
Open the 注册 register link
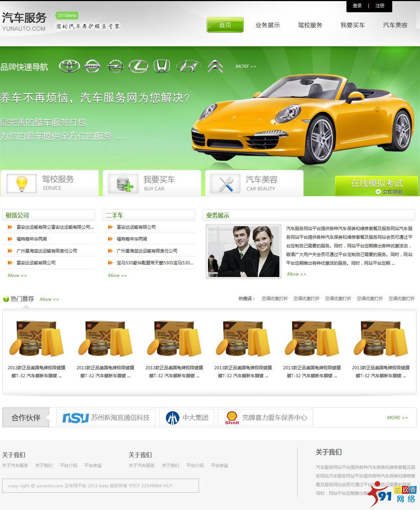380,6
